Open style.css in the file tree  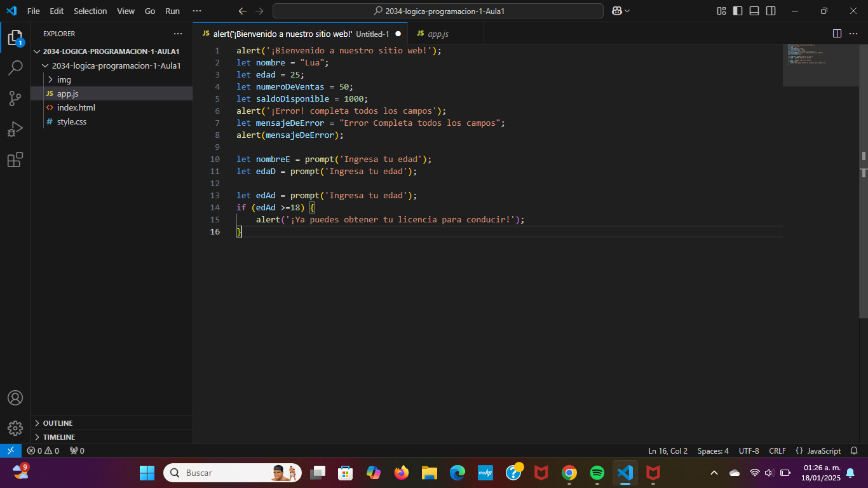click(111, 121)
